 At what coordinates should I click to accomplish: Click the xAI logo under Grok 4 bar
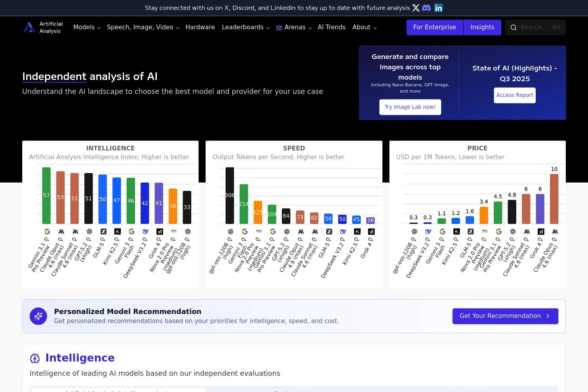160,231
